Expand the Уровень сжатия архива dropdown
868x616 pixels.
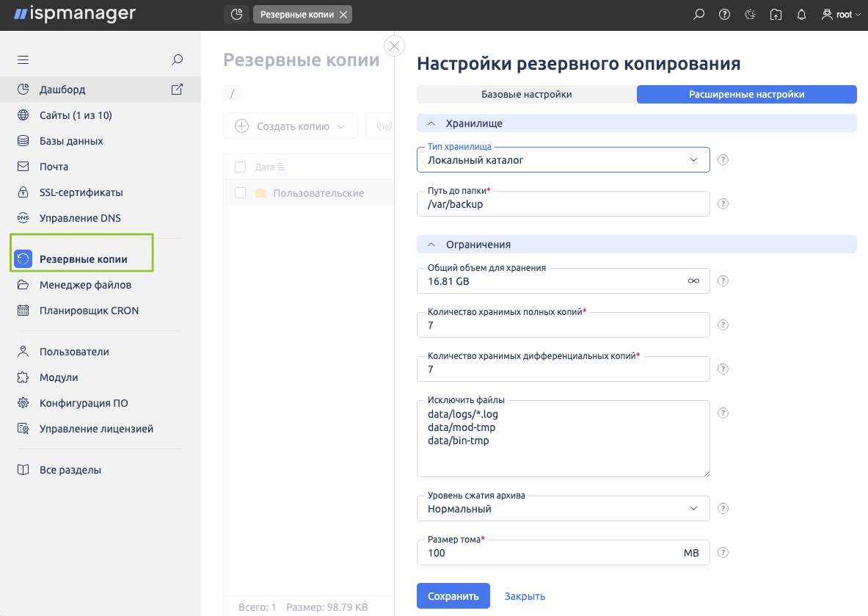pyautogui.click(x=563, y=509)
